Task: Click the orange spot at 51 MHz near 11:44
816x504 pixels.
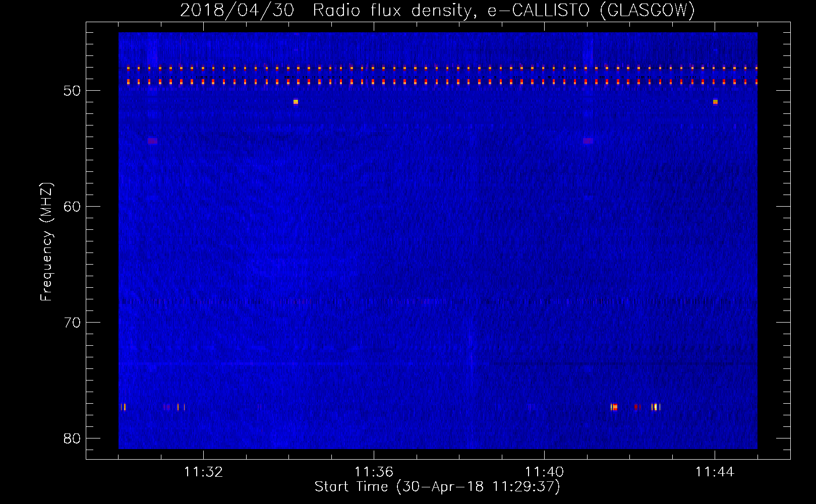Action: (715, 102)
